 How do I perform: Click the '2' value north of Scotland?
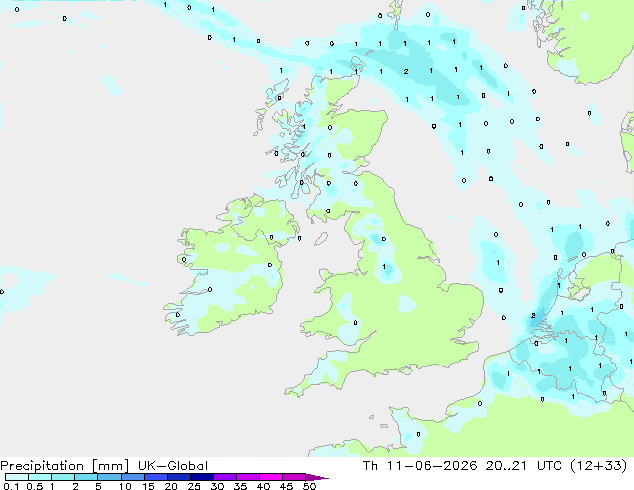coord(406,72)
